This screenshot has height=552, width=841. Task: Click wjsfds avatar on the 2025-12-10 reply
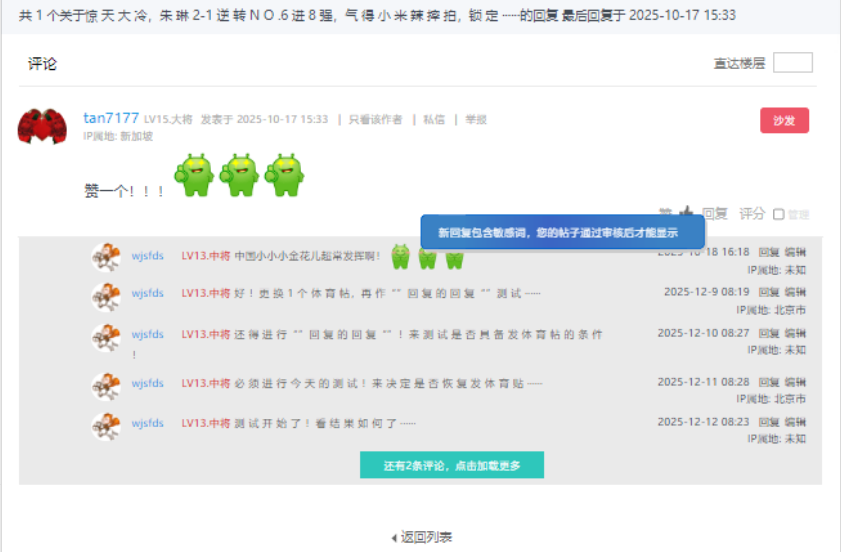click(106, 336)
